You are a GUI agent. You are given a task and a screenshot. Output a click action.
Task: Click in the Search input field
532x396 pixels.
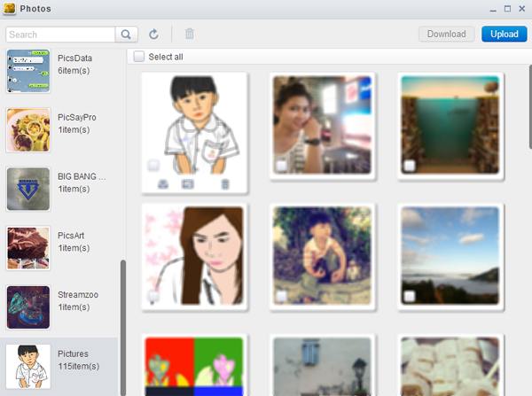pyautogui.click(x=60, y=35)
